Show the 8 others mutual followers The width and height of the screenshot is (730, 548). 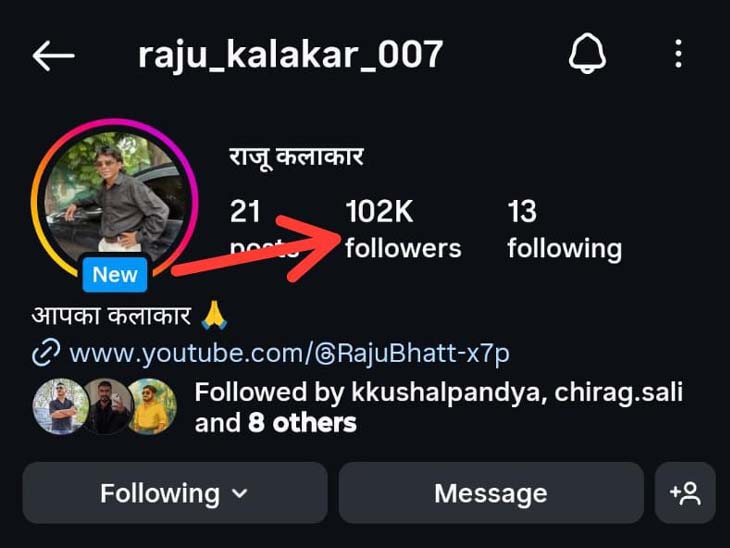coord(302,423)
